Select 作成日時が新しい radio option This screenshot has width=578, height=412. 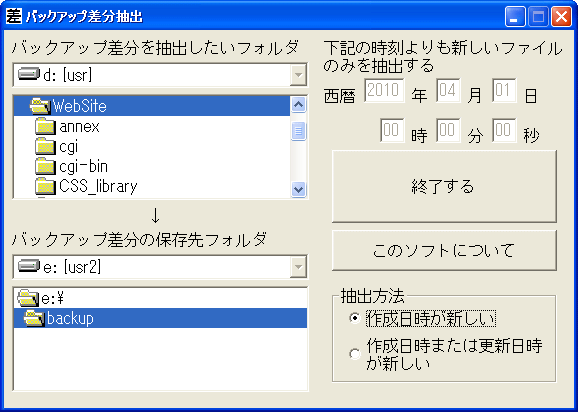(355, 318)
